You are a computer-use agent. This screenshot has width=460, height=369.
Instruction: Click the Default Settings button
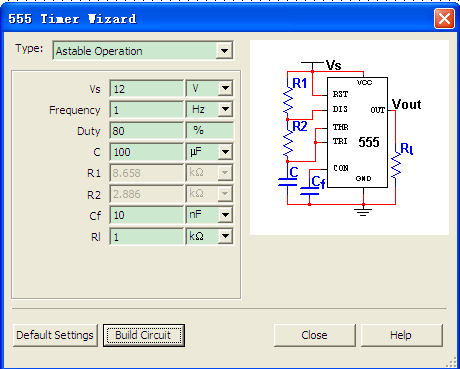point(55,335)
